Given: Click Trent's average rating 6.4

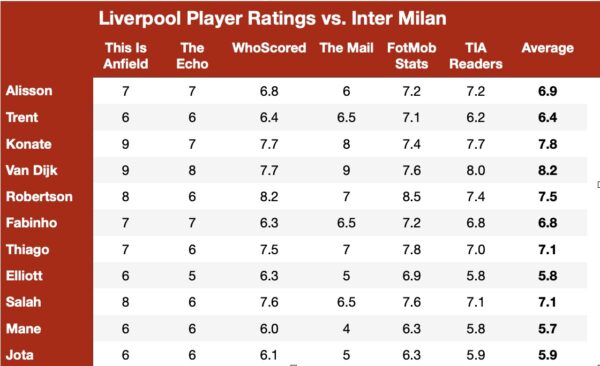Looking at the screenshot, I should 548,117.
